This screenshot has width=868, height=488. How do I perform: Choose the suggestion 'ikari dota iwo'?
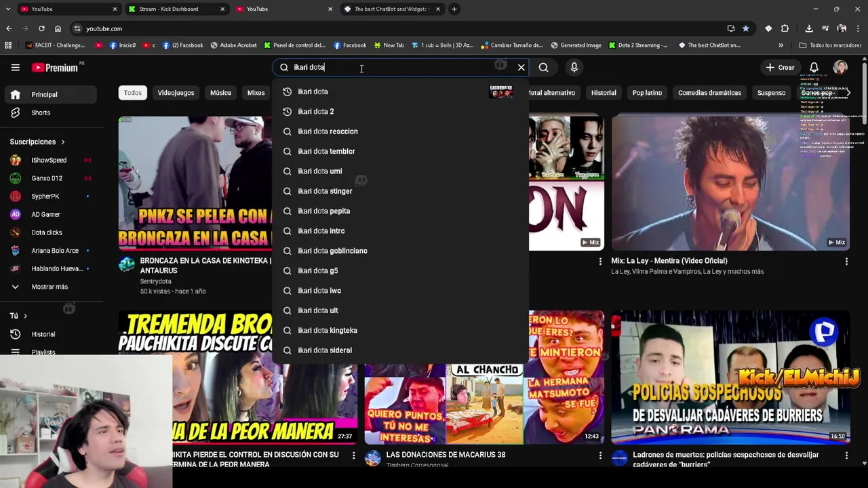400,291
